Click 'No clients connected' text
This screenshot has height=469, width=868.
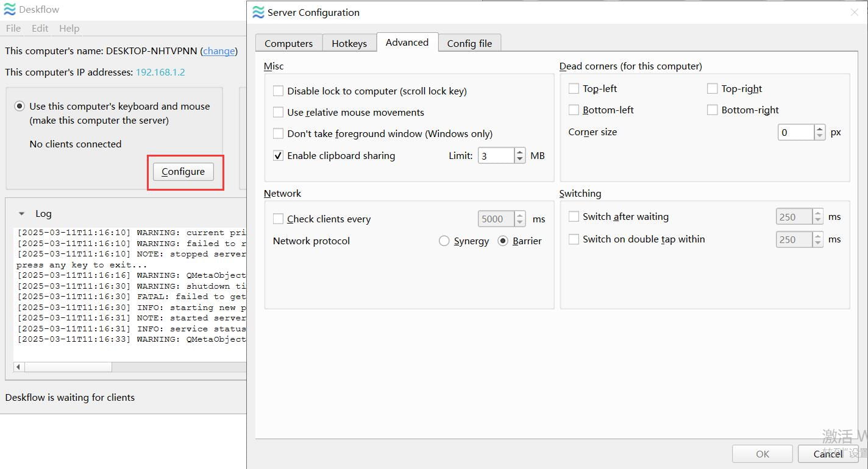click(76, 144)
